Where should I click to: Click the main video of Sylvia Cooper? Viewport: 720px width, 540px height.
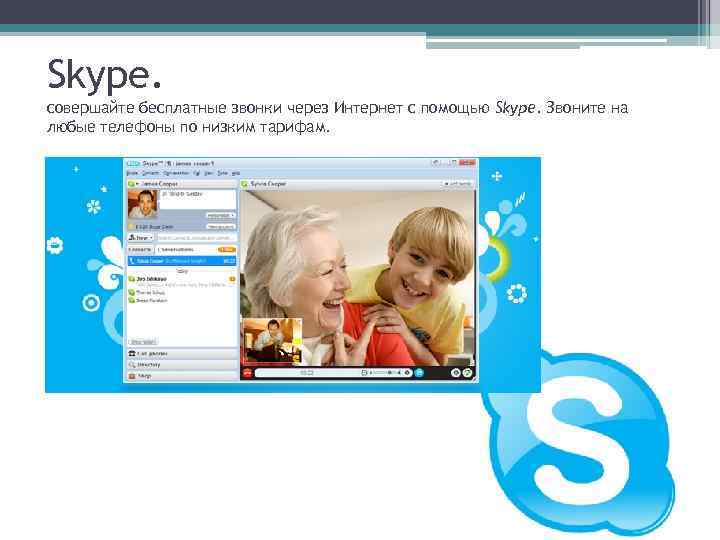tap(358, 279)
